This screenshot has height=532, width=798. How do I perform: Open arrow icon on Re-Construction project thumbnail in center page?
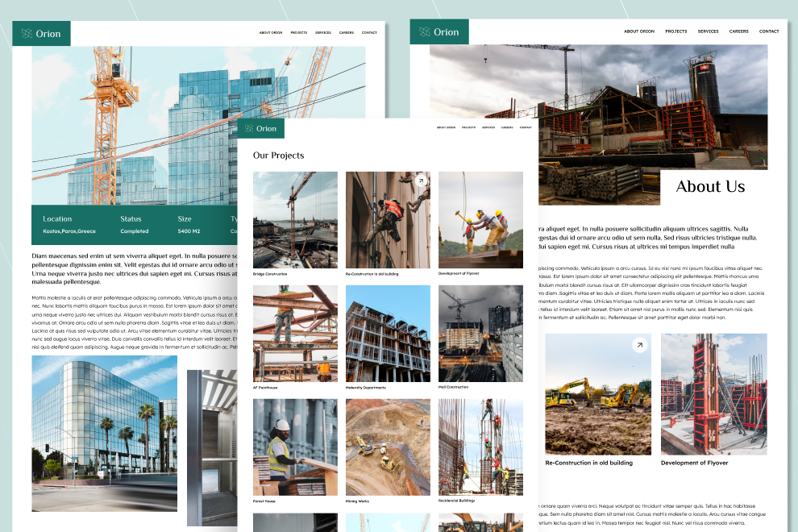[421, 181]
